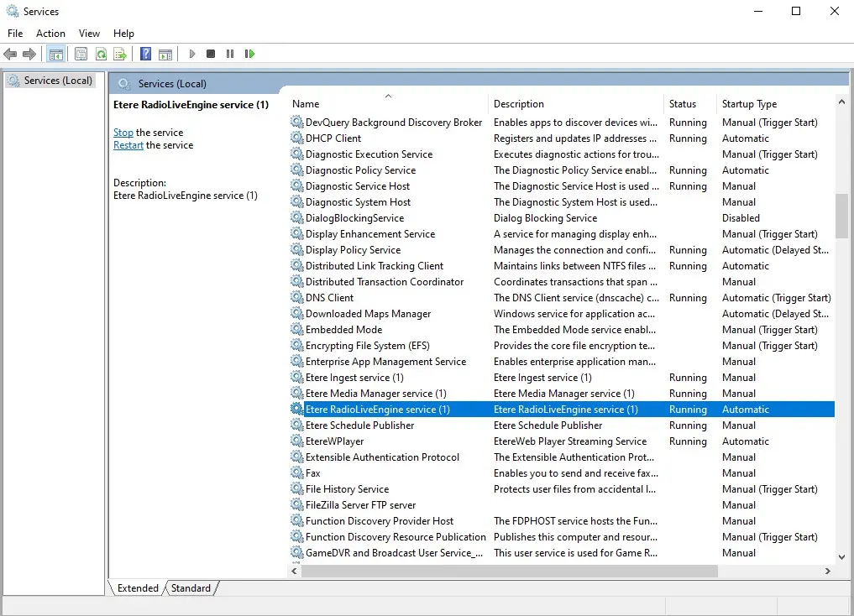Click the Back arrow toolbar icon
854x616 pixels.
[x=10, y=55]
